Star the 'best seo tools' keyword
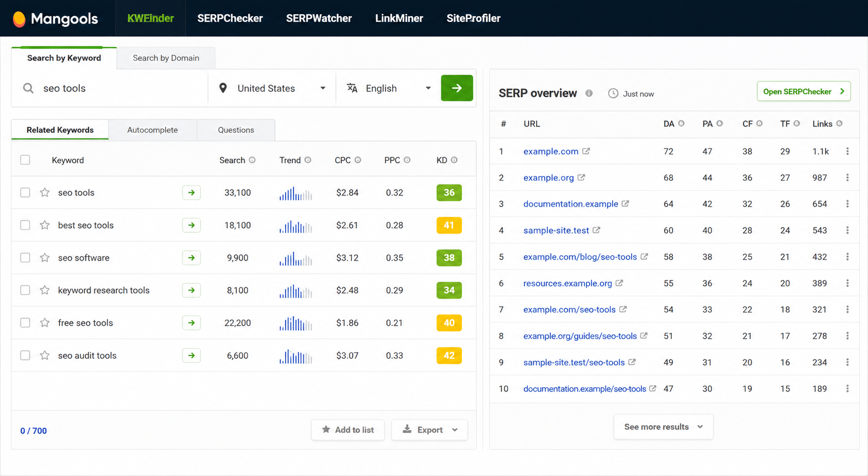The image size is (868, 476). (45, 225)
